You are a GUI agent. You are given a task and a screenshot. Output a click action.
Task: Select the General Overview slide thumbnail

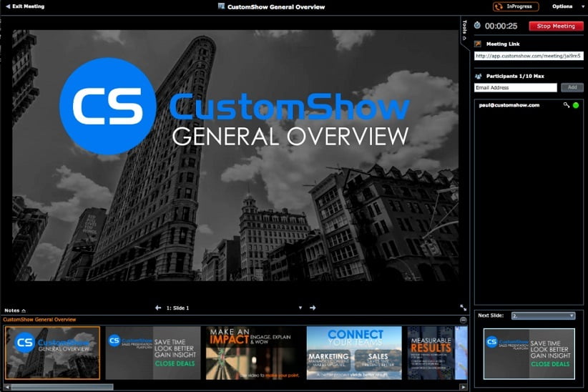[x=52, y=353]
